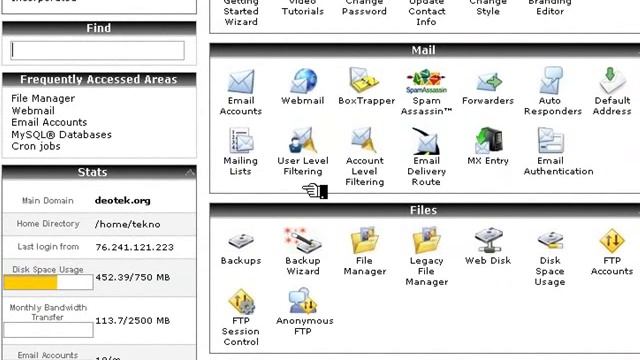The image size is (640, 360).
Task: Open File Manager in Frequently Accessed Areas
Action: [x=43, y=98]
